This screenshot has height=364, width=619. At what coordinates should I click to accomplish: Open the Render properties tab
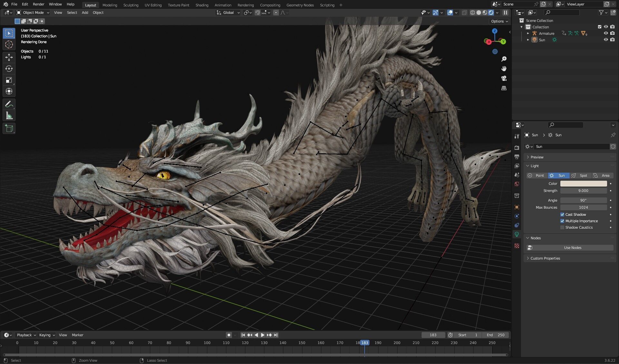click(x=517, y=148)
